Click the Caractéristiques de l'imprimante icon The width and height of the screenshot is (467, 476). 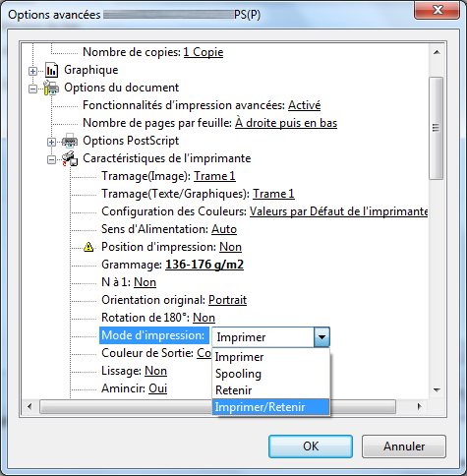[x=70, y=158]
